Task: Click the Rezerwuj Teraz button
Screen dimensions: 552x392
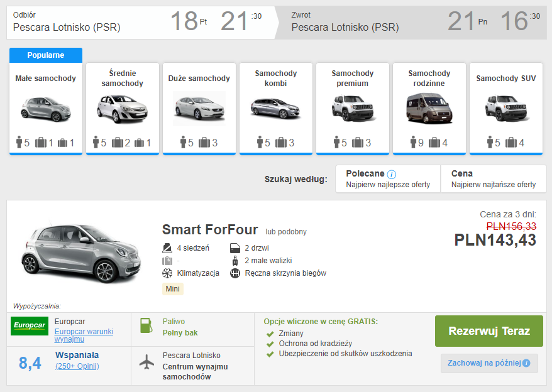Action: [489, 331]
